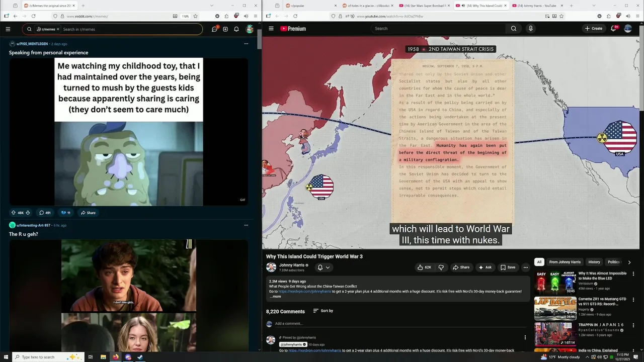Reload the Reddit page
This screenshot has width=644, height=362.
pyautogui.click(x=33, y=16)
